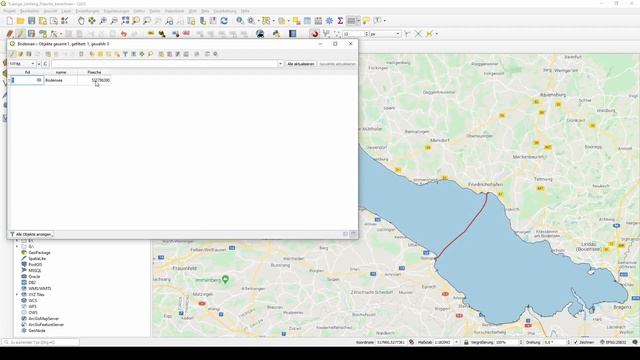Viewport: 640px width, 360px height.
Task: Open the Statistical Summary sigma tool
Action: coord(340,21)
